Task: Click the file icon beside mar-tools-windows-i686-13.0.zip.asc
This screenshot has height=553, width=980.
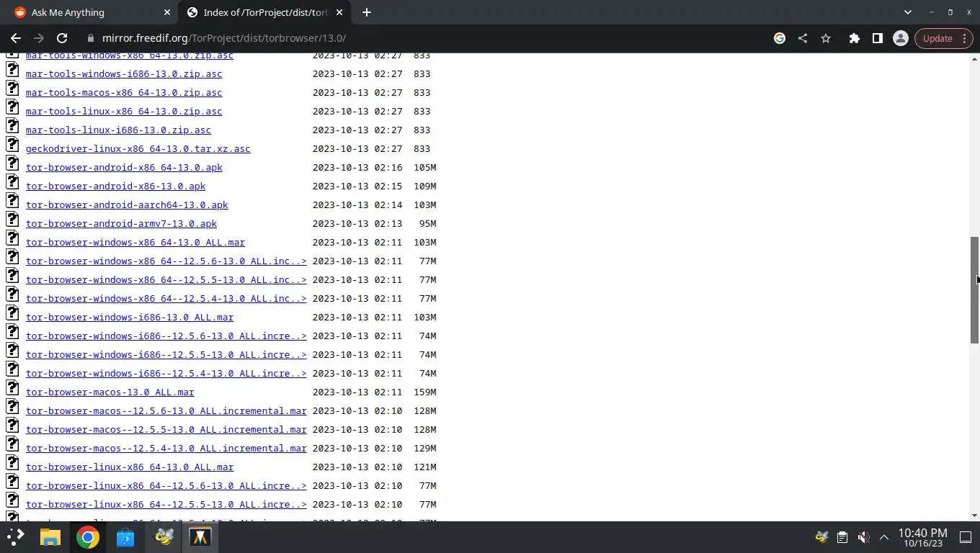Action: click(12, 70)
